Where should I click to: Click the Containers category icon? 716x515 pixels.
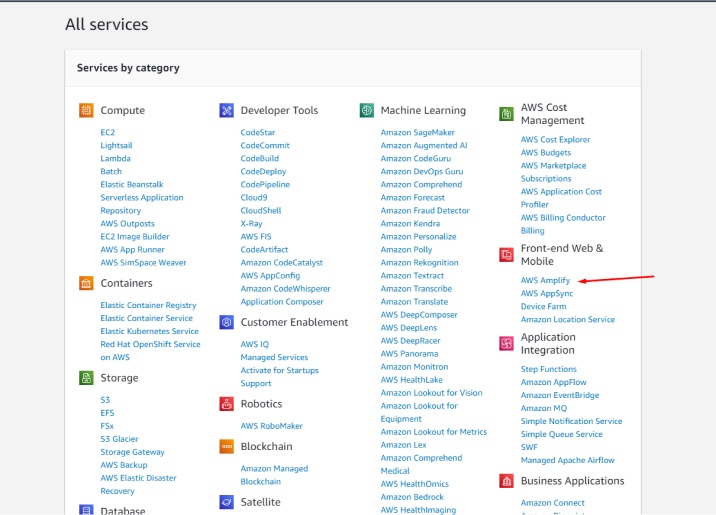pyautogui.click(x=87, y=283)
